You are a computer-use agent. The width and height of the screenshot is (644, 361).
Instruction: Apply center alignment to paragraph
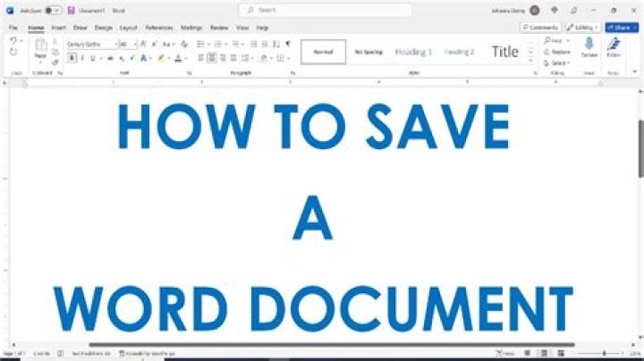click(x=211, y=58)
